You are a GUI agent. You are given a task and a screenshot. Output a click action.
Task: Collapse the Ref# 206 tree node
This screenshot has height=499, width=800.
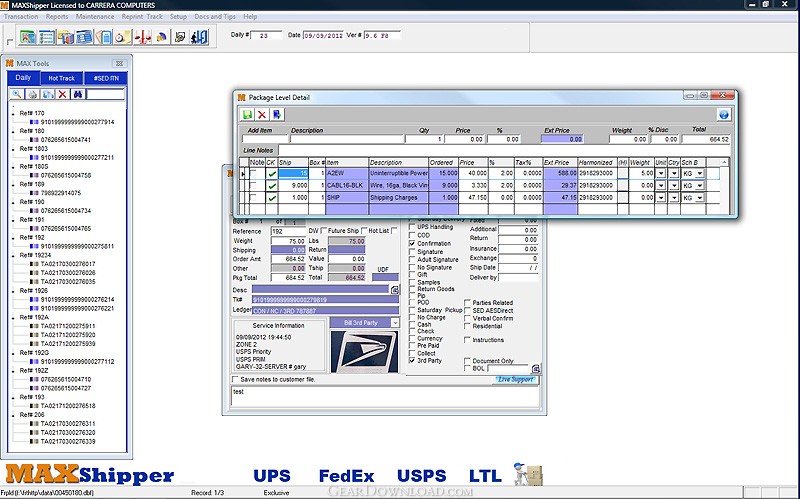coord(13,415)
